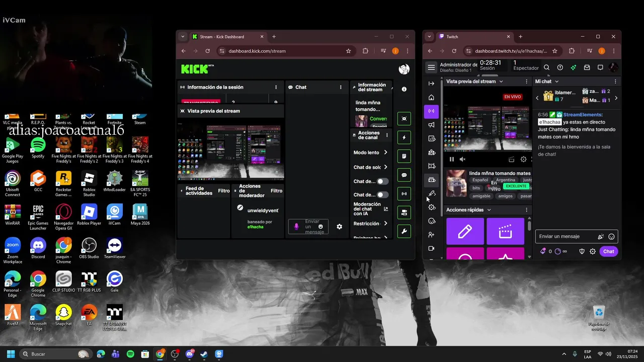This screenshot has width=644, height=362.
Task: Open the emote picker in Twitch chat
Action: (611, 236)
